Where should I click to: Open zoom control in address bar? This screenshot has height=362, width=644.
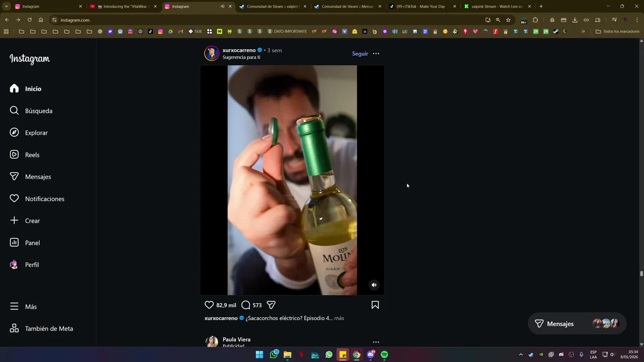(498, 20)
